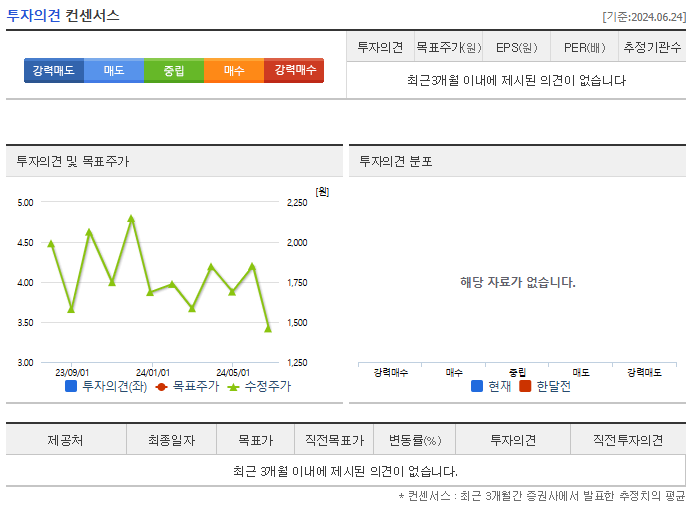Select the 투자의견 summary column header
The image size is (694, 508).
pyautogui.click(x=380, y=47)
